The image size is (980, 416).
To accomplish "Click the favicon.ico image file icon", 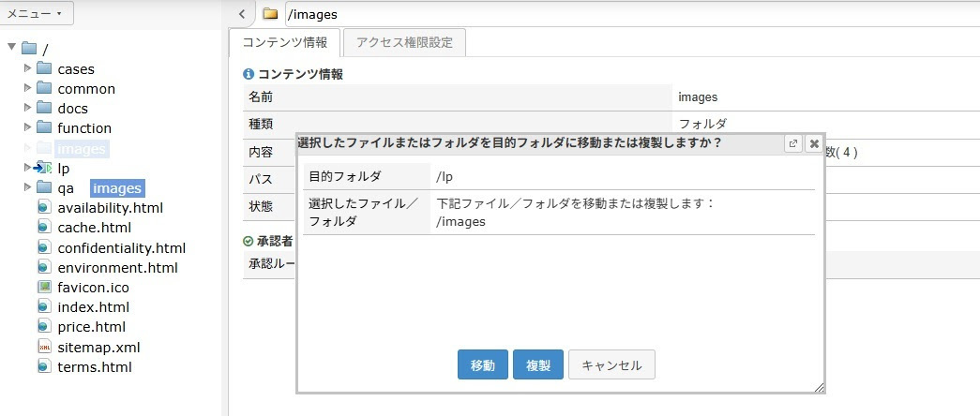I will 44,287.
